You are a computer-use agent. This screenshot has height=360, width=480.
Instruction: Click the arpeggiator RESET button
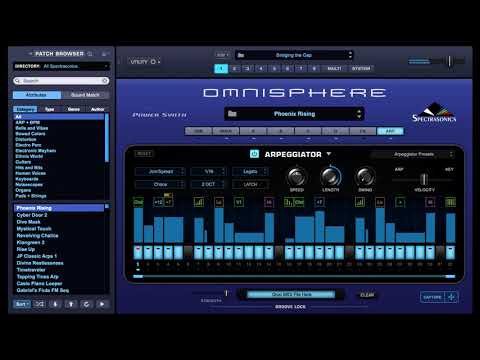pyautogui.click(x=144, y=154)
